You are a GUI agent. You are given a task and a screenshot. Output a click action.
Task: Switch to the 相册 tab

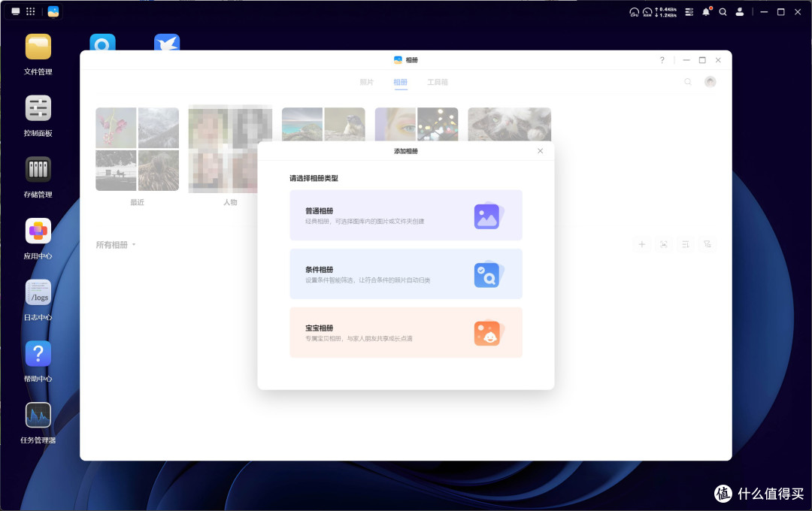tap(400, 83)
